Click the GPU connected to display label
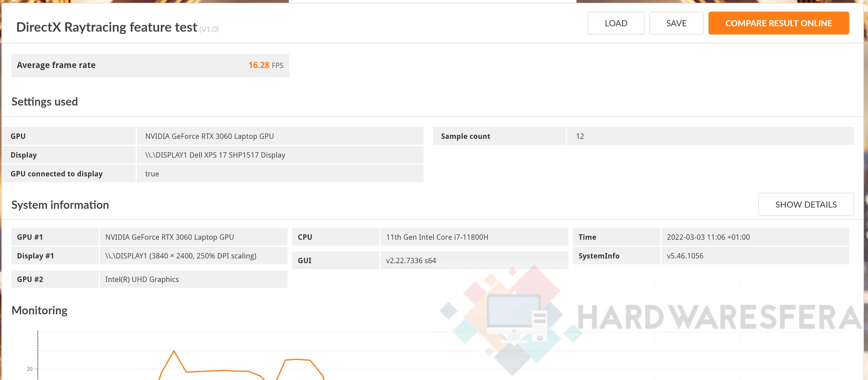 [57, 174]
